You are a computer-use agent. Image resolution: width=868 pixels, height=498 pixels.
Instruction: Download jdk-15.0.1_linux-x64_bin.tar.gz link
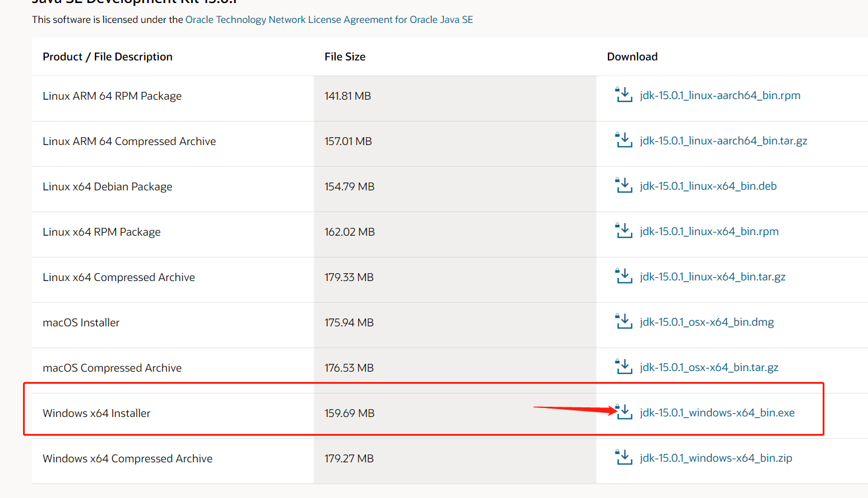713,277
